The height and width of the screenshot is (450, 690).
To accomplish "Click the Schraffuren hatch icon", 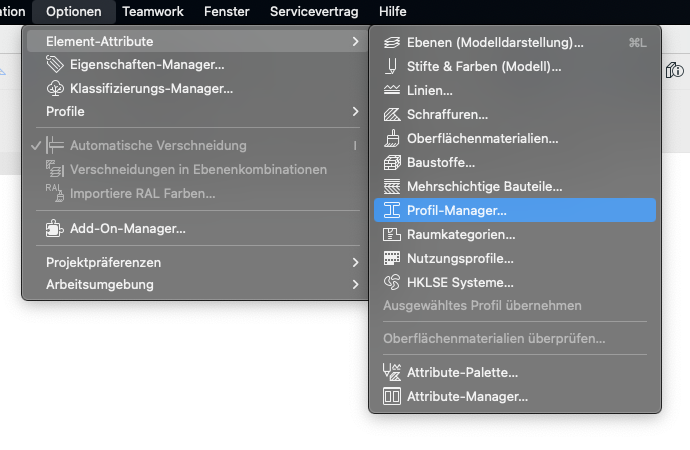I will (391, 115).
